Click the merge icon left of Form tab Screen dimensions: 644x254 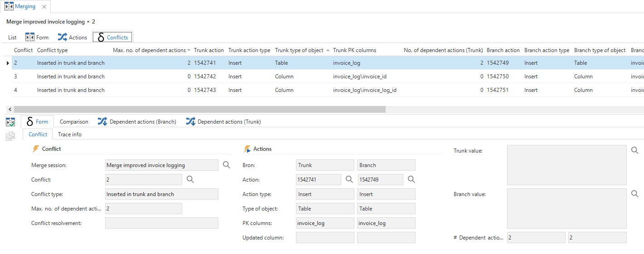pos(10,122)
